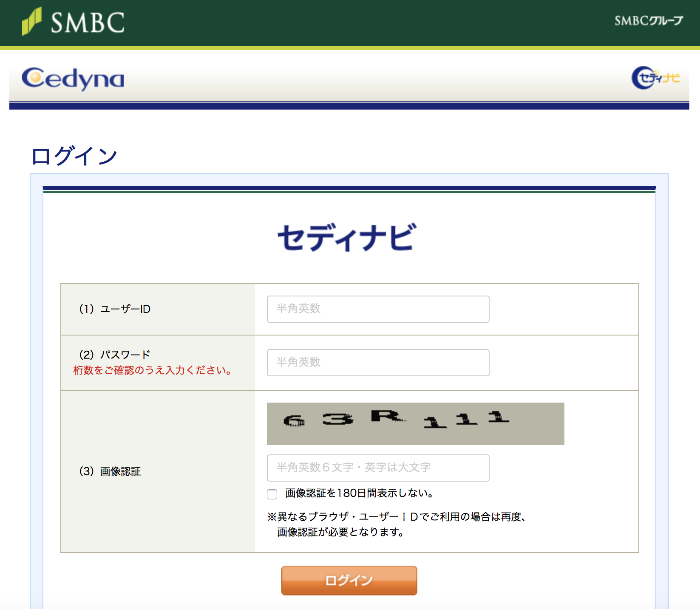Click the orange ログイン button
Image resolution: width=700 pixels, height=609 pixels.
pos(349,581)
